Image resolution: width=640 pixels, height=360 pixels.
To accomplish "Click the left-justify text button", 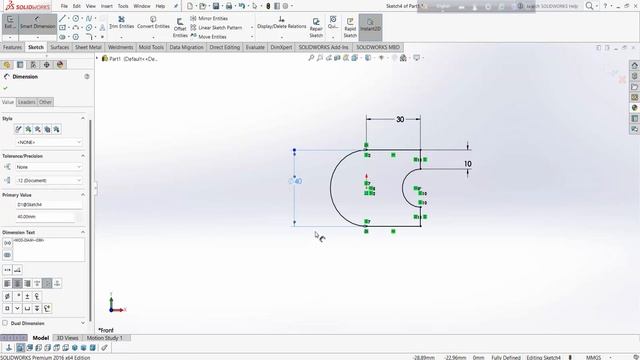I will coord(7,283).
